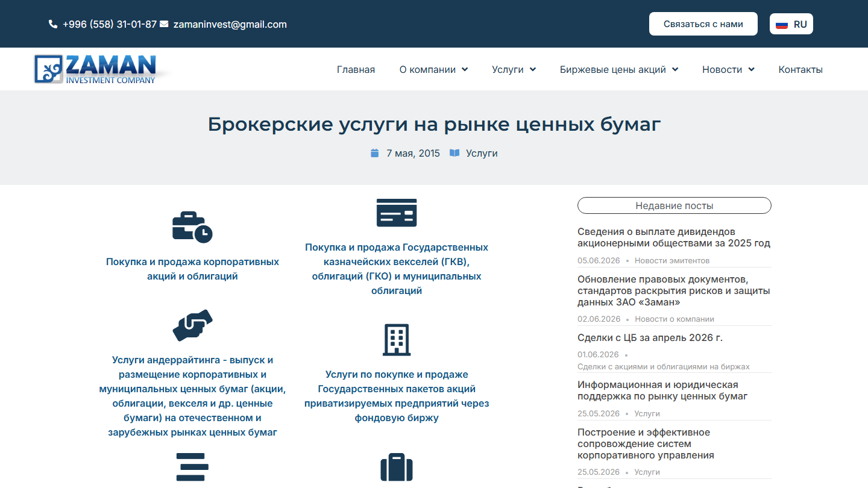Click text Покупка и продажа корпоративных акций
Image resolution: width=868 pixels, height=488 pixels.
tap(192, 269)
